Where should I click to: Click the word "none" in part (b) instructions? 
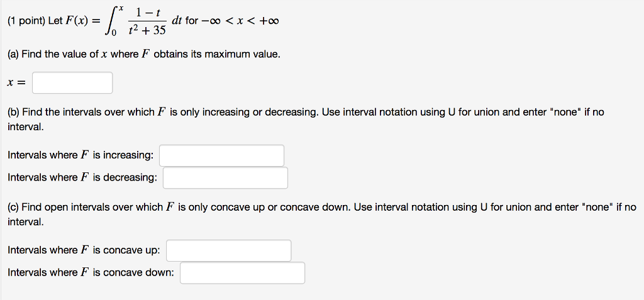(x=567, y=112)
